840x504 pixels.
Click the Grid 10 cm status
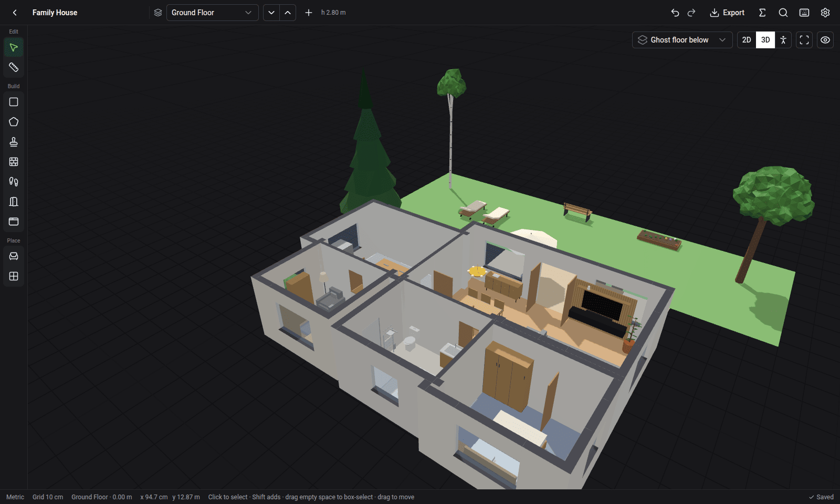[48, 497]
